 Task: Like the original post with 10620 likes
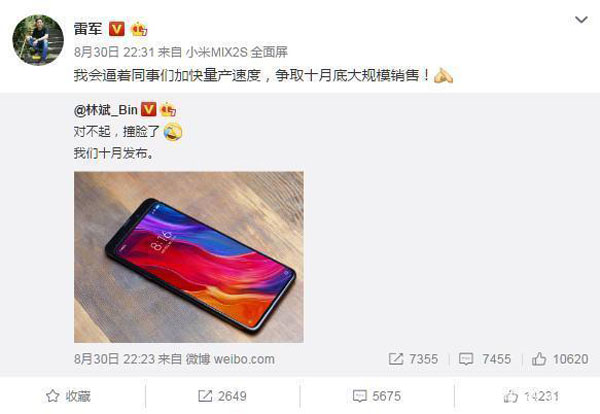[560, 359]
